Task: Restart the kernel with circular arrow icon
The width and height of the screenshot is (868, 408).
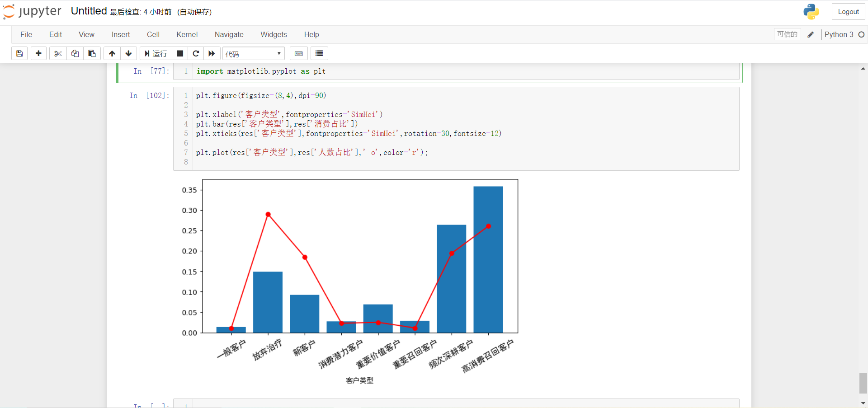Action: 196,53
